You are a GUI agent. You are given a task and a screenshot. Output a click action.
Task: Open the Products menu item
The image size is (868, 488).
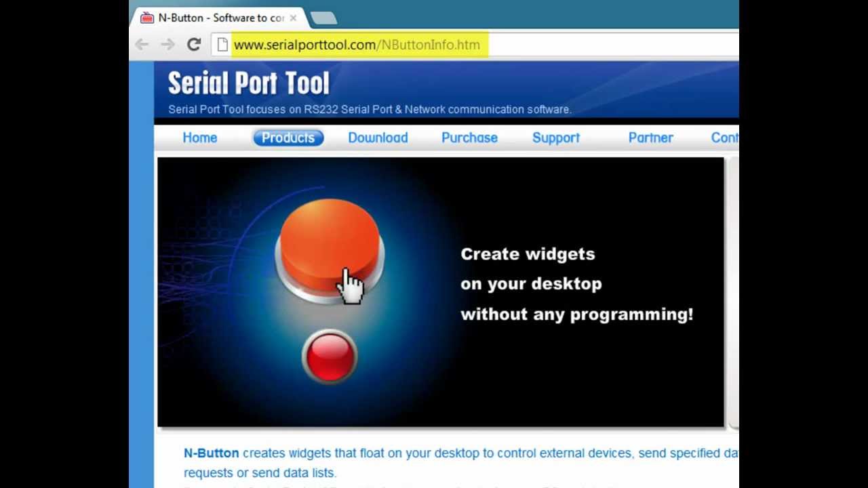288,138
